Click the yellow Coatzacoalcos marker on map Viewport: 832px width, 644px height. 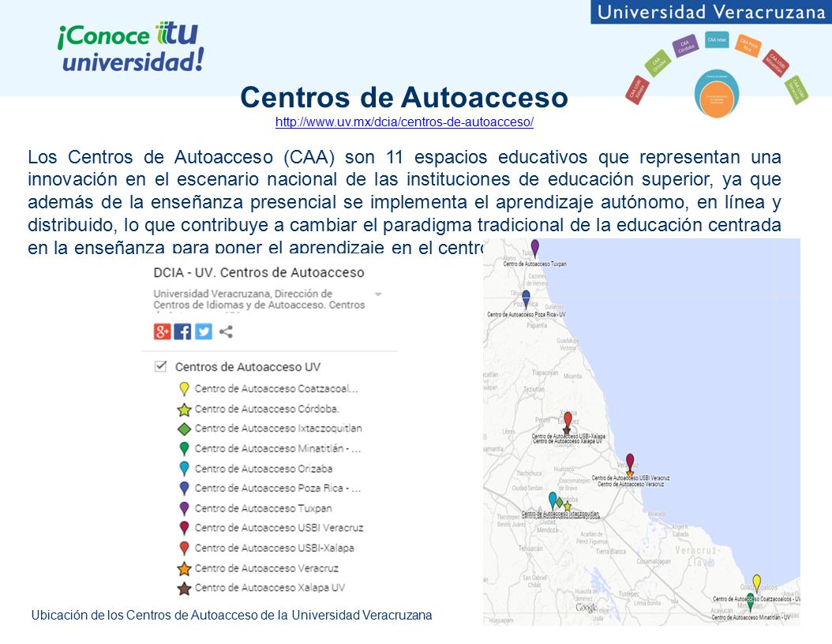tap(757, 582)
